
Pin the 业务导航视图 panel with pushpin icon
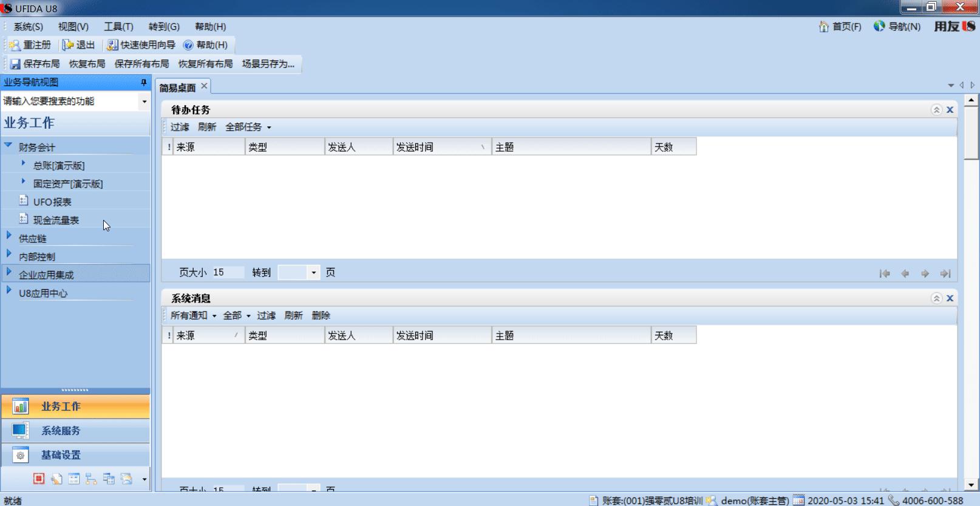(x=144, y=82)
